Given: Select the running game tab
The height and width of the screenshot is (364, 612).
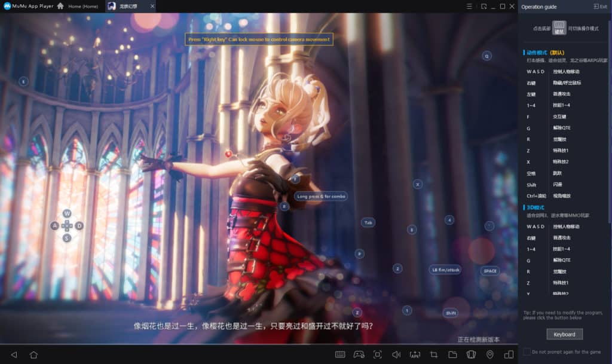Looking at the screenshot, I should coord(128,6).
